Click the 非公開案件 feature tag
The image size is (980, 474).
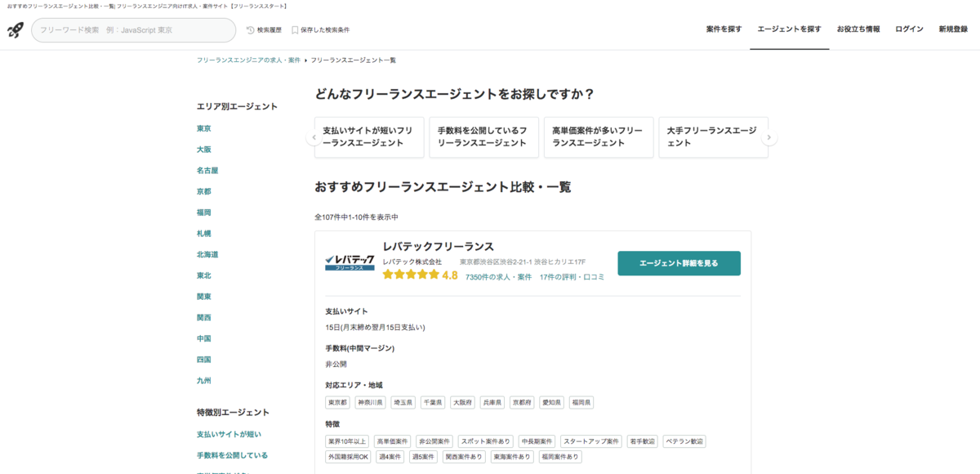pos(434,441)
